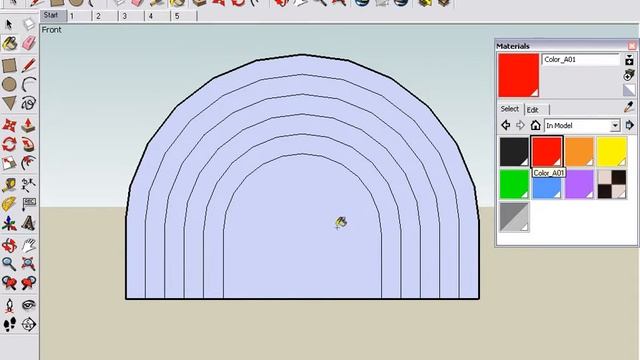Choose the Zoom magnifier tool

click(x=9, y=264)
